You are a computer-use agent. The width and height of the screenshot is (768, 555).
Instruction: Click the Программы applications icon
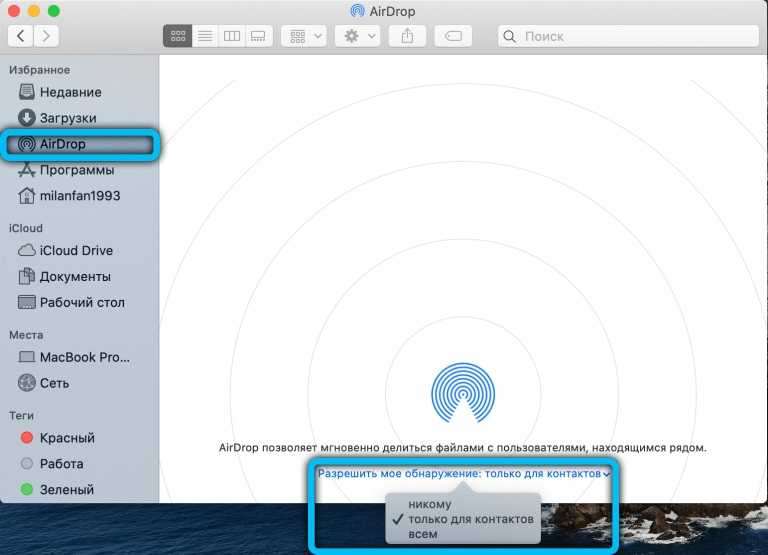(26, 169)
